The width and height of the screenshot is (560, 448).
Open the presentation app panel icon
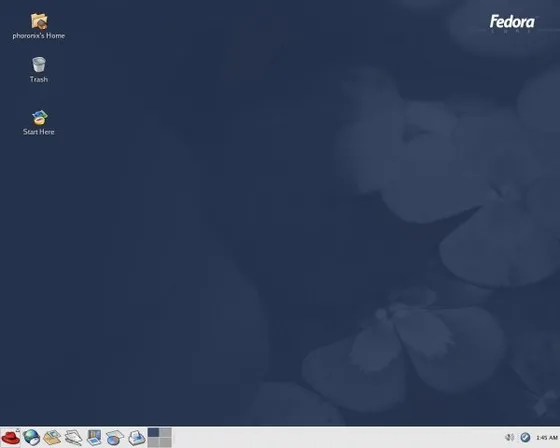tap(94, 438)
